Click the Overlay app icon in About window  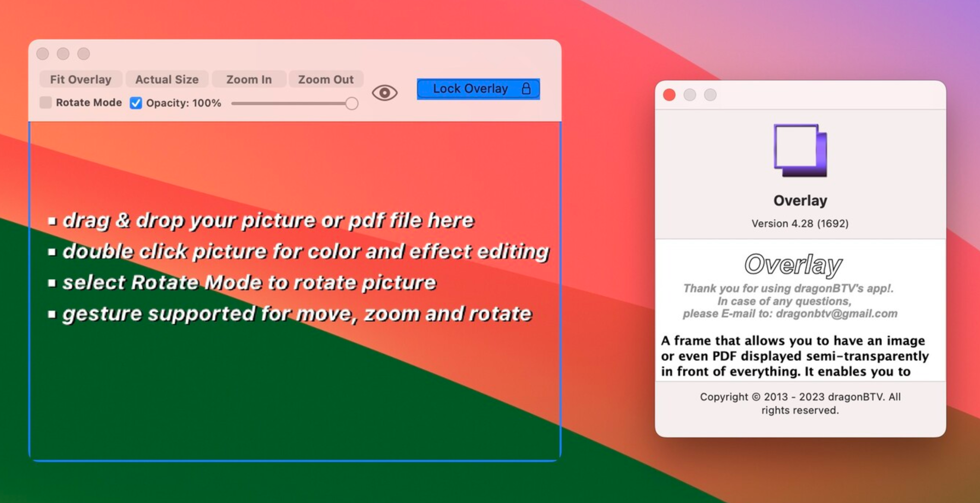[x=800, y=150]
